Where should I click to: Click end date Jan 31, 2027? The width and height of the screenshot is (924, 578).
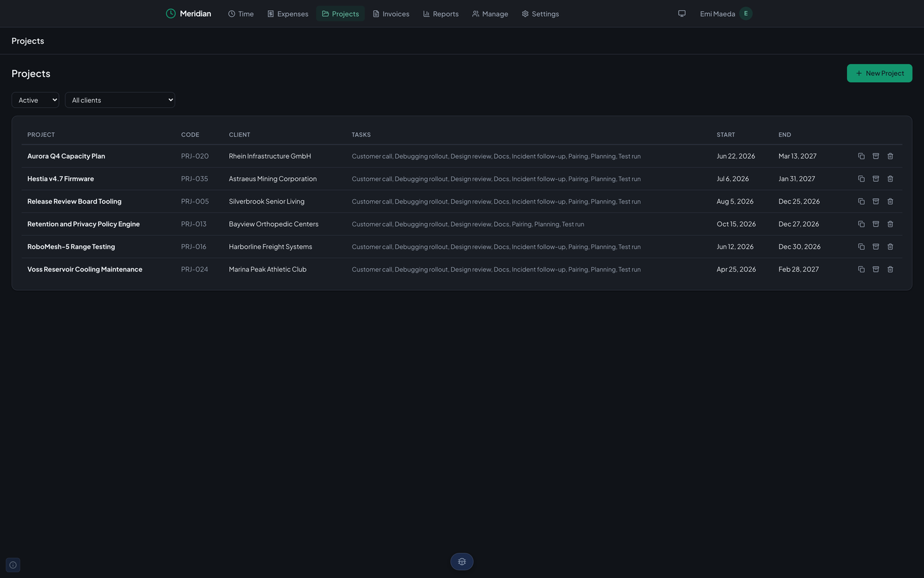[x=797, y=179]
